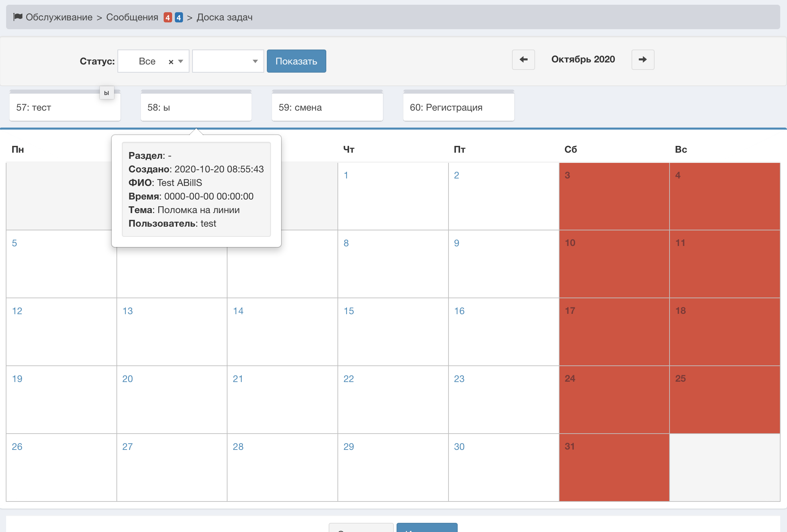Click the flag icon before Обслуживание
Viewport: 787px width, 532px height.
18,17
